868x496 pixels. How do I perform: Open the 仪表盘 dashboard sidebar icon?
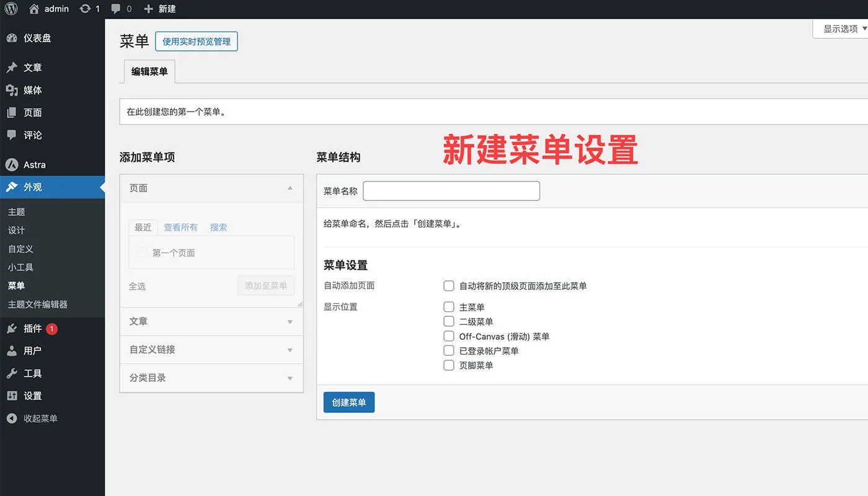pos(12,38)
